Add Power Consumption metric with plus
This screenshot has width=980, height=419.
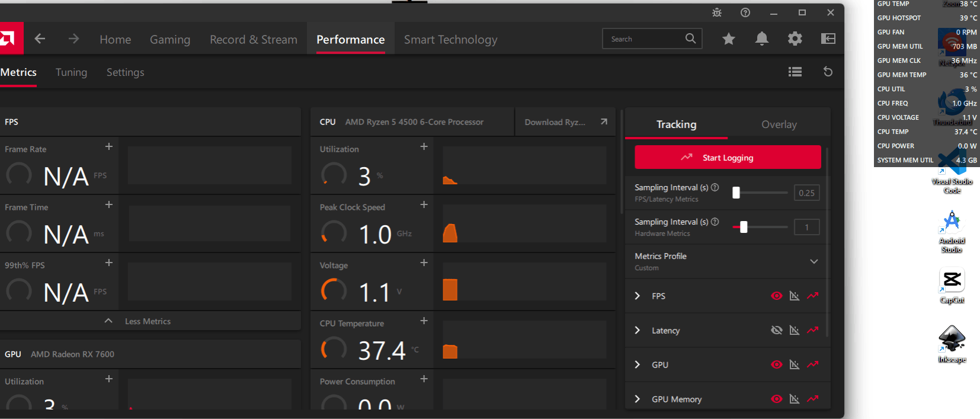point(424,379)
